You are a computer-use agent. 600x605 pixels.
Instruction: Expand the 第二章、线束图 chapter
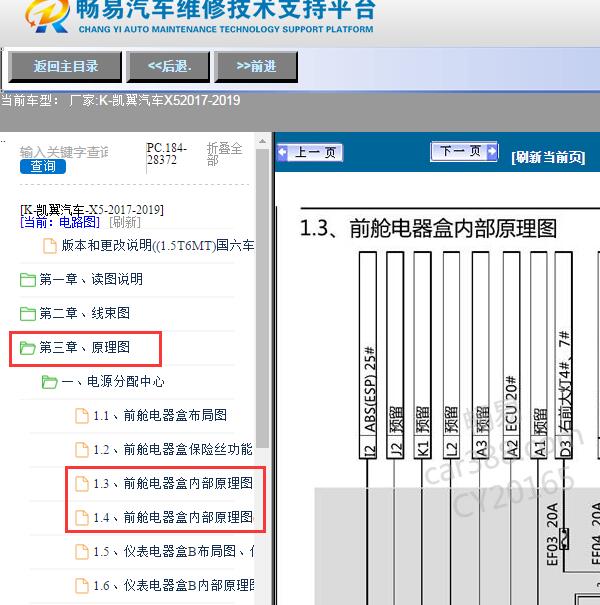coord(85,313)
